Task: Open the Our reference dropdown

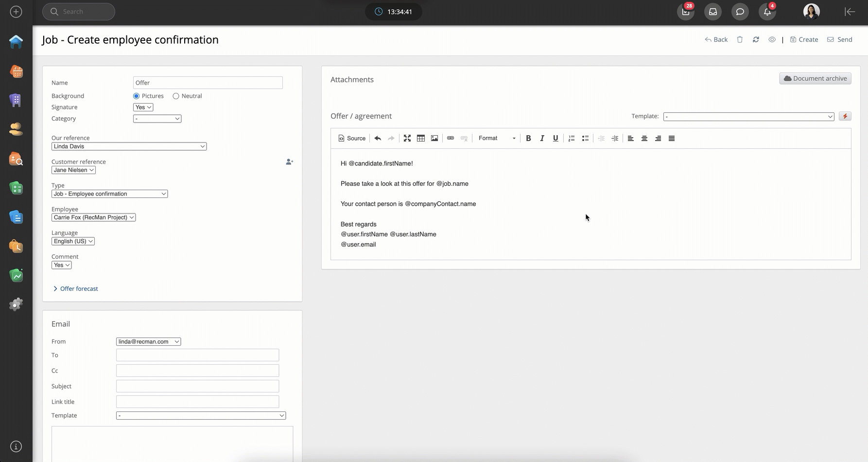Action: pos(129,146)
